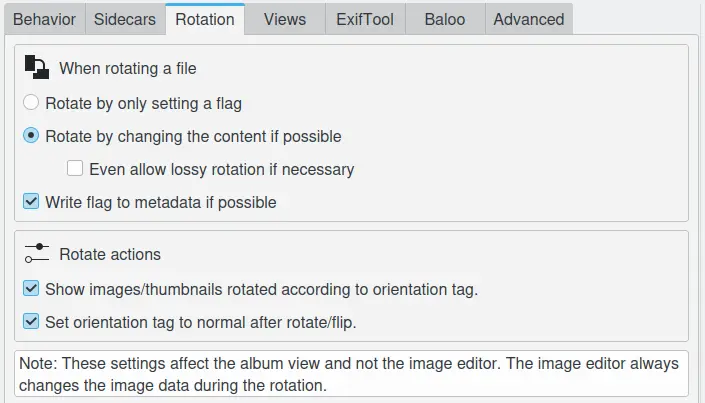The image size is (705, 403).
Task: Enable 'Even allow lossy rotation if necessary'
Action: [75, 169]
